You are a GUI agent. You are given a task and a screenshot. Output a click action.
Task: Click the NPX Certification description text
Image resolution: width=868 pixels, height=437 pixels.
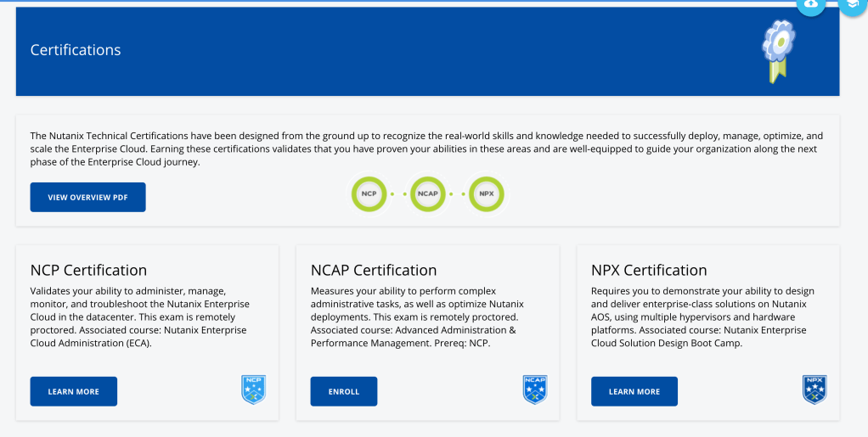701,317
